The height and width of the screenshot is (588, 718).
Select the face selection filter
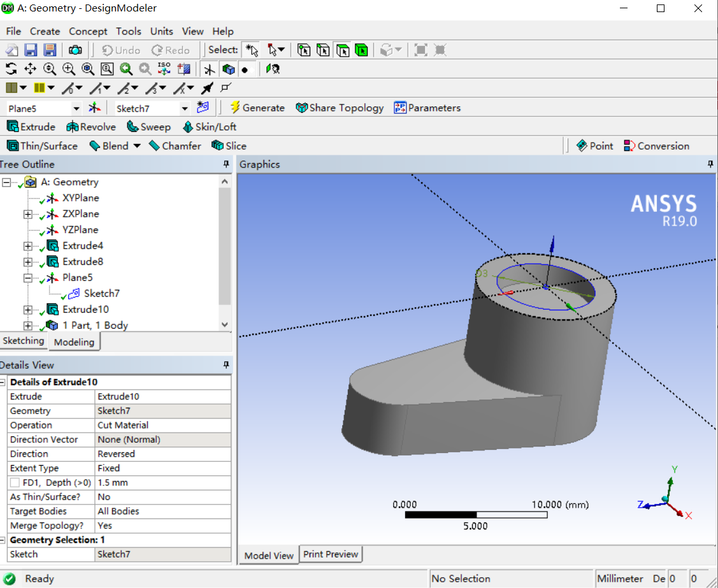point(342,50)
